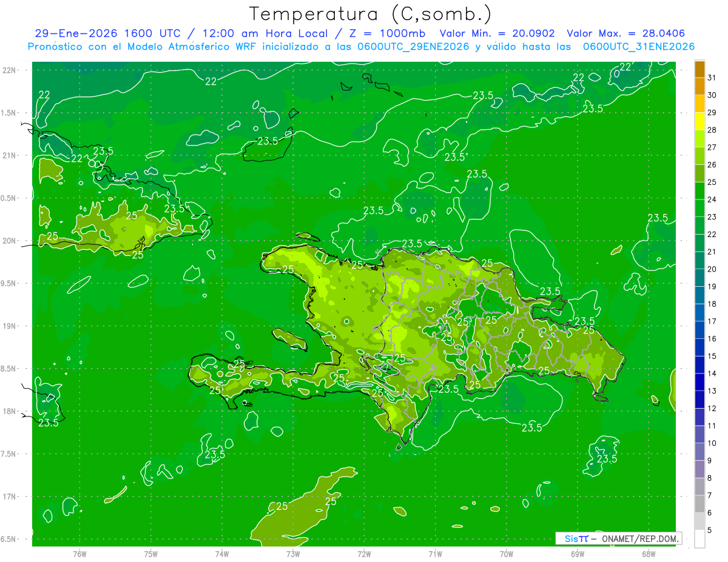
Task: Click the '20N' latitude axis label
Action: click(x=9, y=241)
